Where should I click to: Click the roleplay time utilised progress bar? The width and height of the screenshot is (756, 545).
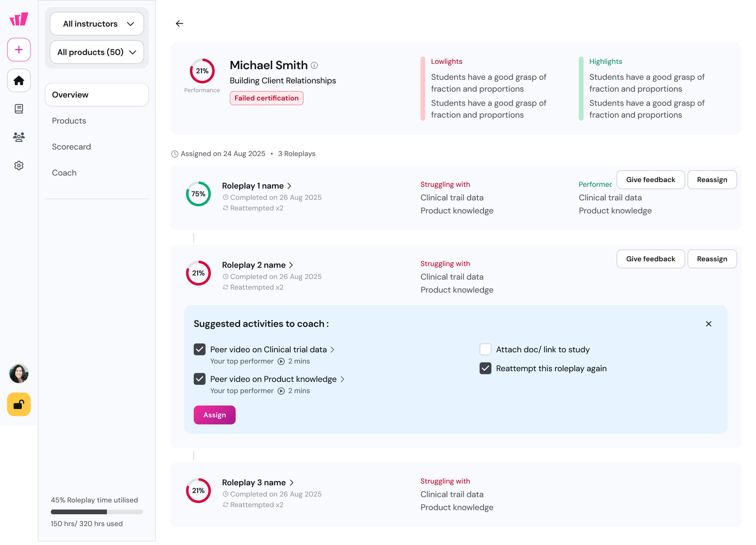pyautogui.click(x=97, y=512)
